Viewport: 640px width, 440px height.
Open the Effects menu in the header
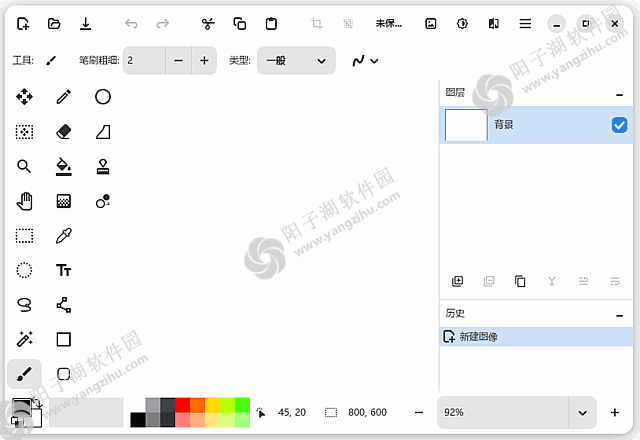493,24
